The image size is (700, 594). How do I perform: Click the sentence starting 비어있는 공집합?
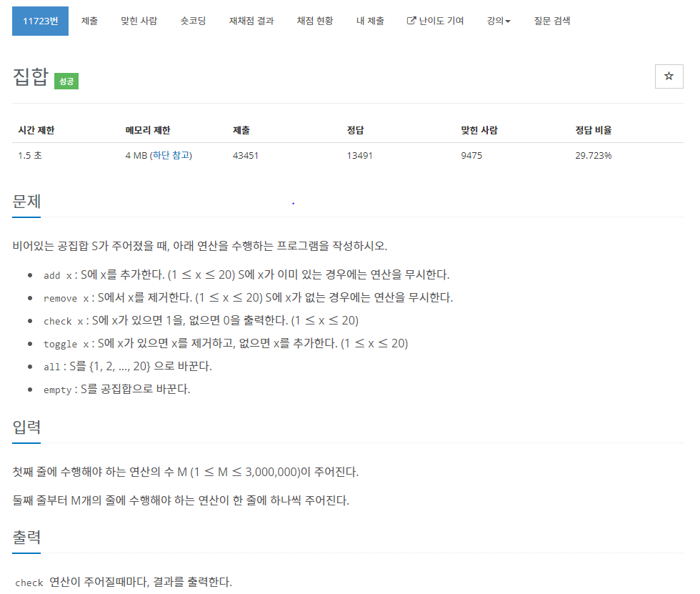pos(199,246)
